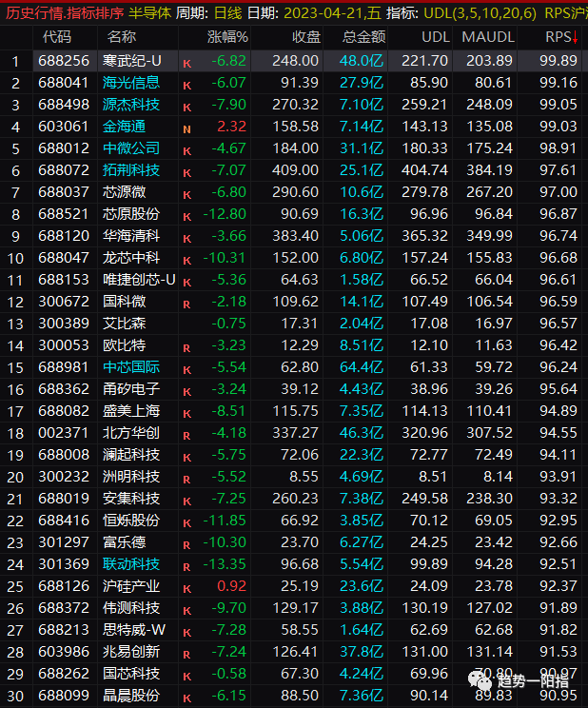Click the 半导体 sector label

(150, 13)
